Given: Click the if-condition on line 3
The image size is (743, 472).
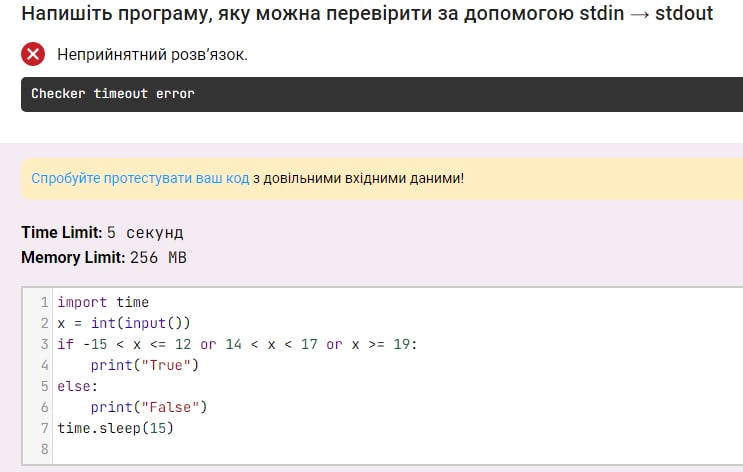Looking at the screenshot, I should pyautogui.click(x=237, y=344).
